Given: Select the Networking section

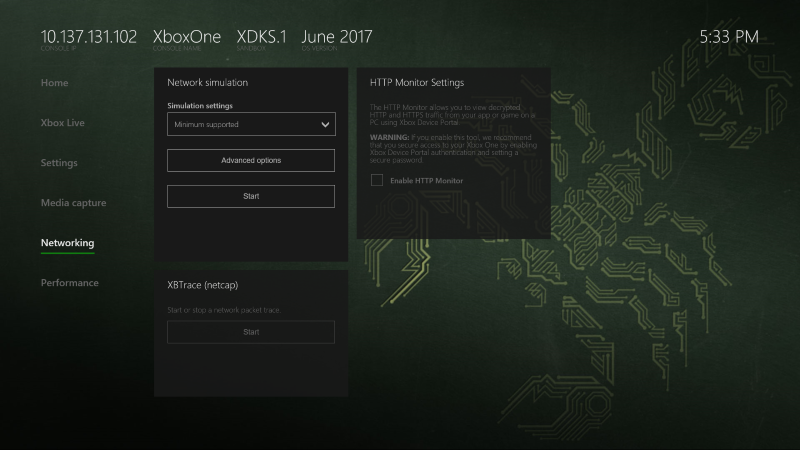Looking at the screenshot, I should 67,243.
